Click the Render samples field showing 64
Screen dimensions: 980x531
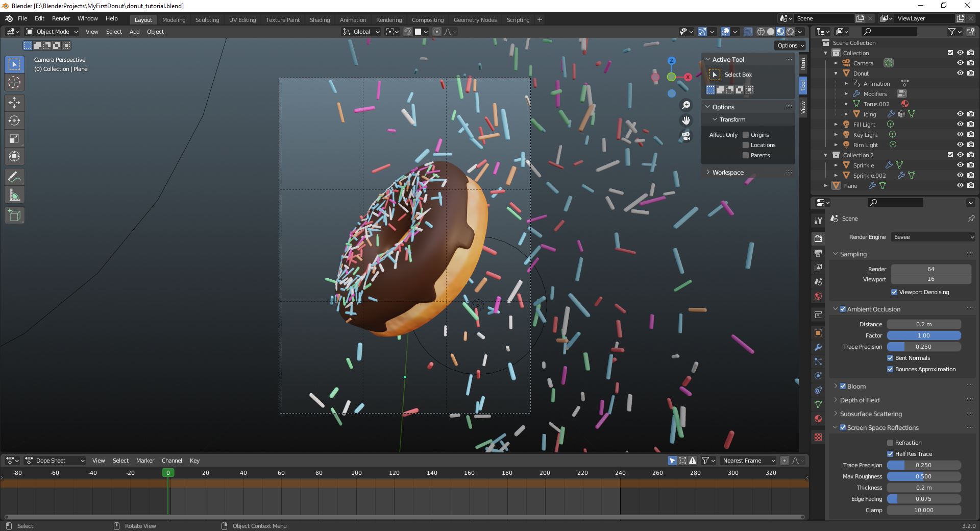(931, 269)
